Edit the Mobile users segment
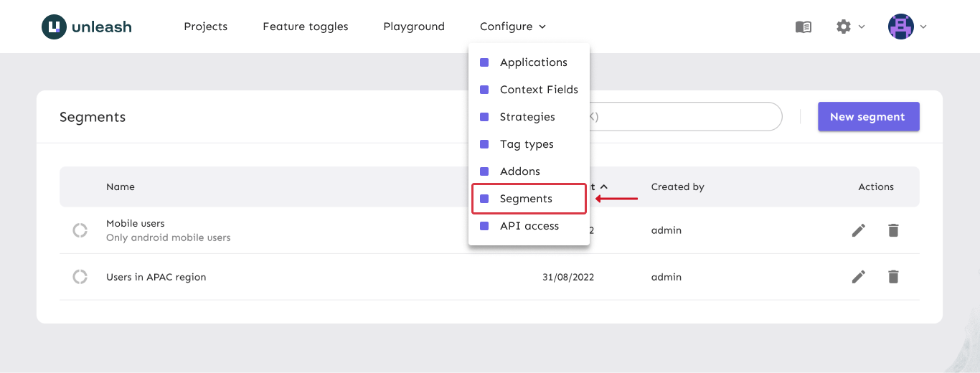Screen dimensions: 980x373 (859, 230)
